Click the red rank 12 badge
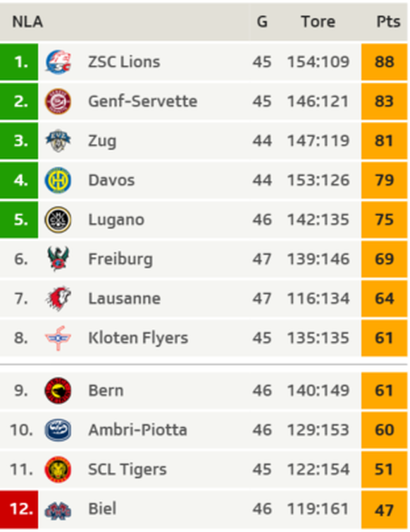Screen dimensions: 410x532 click(x=19, y=509)
